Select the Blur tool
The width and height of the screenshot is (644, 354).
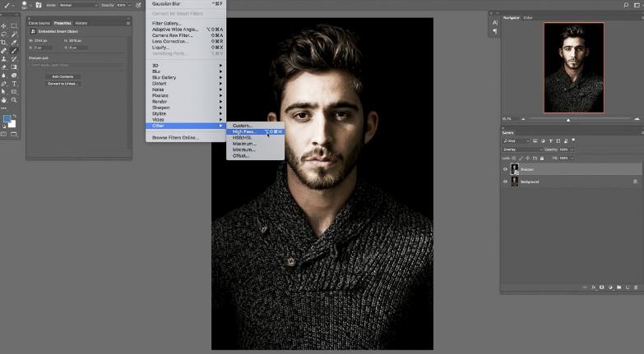[x=3, y=76]
